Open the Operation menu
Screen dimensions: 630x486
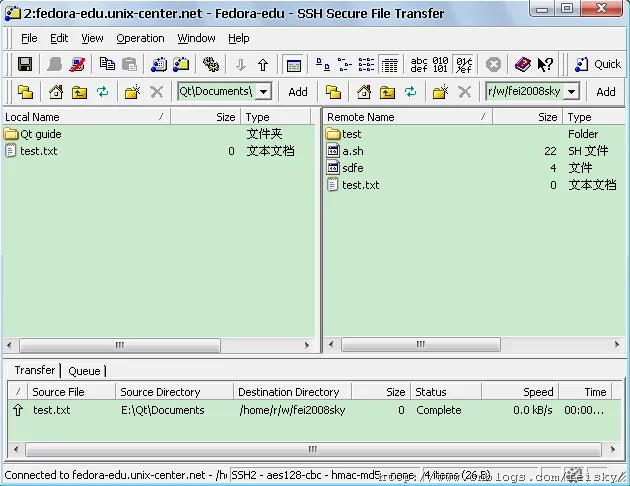pos(140,38)
